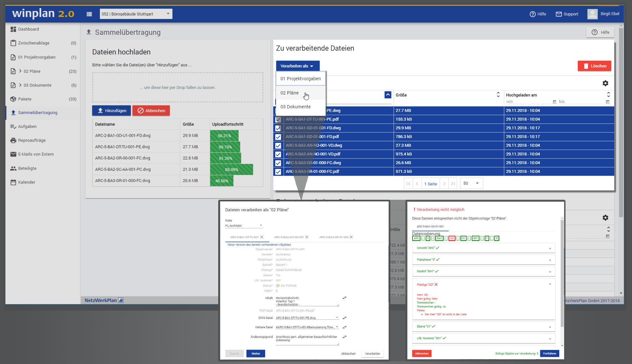
Task: Uncheck the ARC-5-BA2-AN-NO-001-VD.dwg row
Action: click(278, 146)
